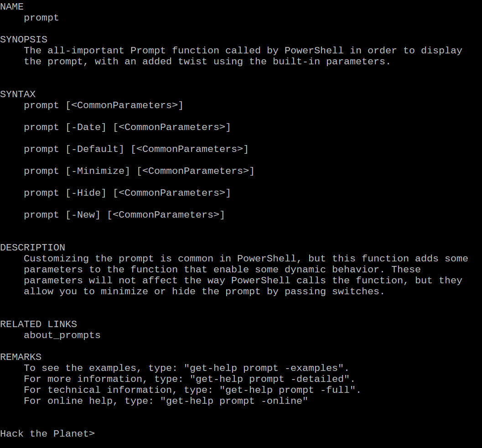This screenshot has height=448, width=482.
Task: Click the SYNOPSIS section heading
Action: tap(24, 40)
